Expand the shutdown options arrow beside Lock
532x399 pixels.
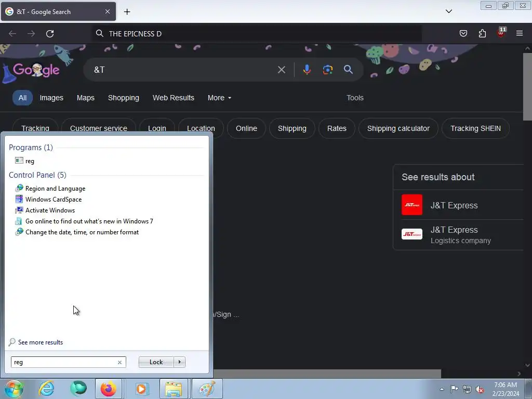pos(179,362)
